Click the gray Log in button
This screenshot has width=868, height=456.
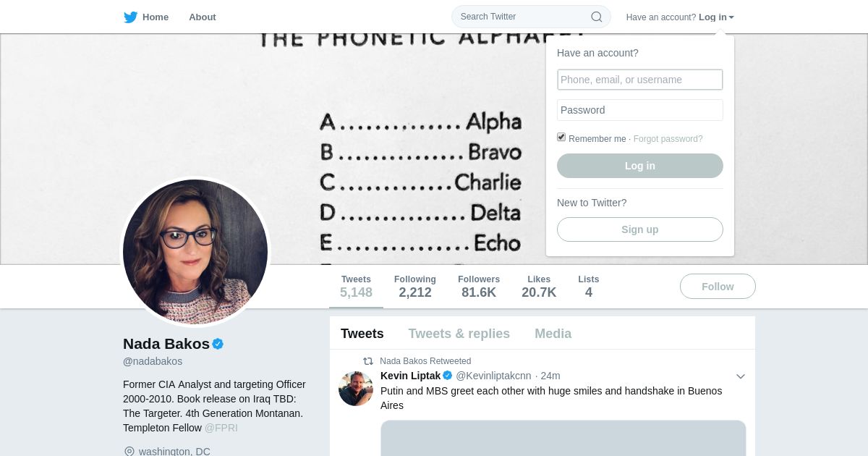tap(640, 166)
